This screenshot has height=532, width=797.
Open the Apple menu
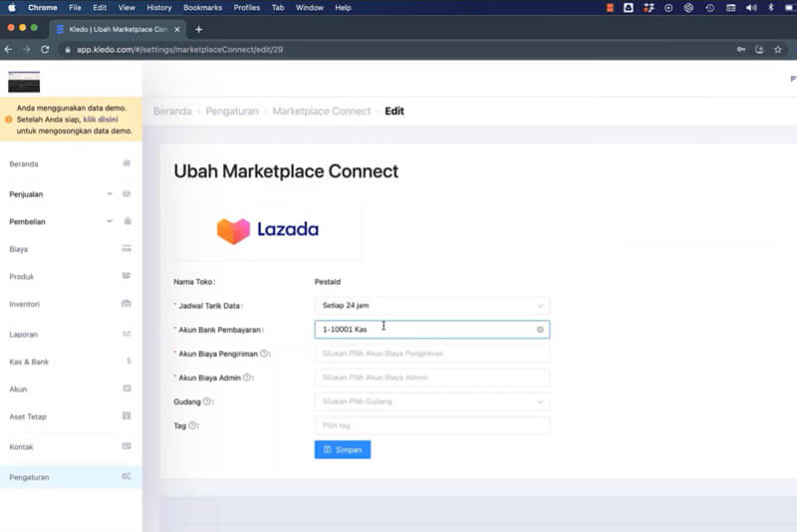pyautogui.click(x=12, y=8)
